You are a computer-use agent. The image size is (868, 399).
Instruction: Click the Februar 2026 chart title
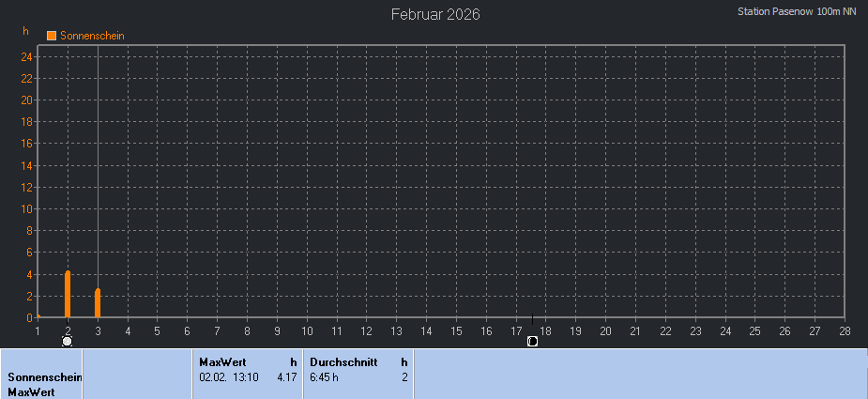point(435,15)
